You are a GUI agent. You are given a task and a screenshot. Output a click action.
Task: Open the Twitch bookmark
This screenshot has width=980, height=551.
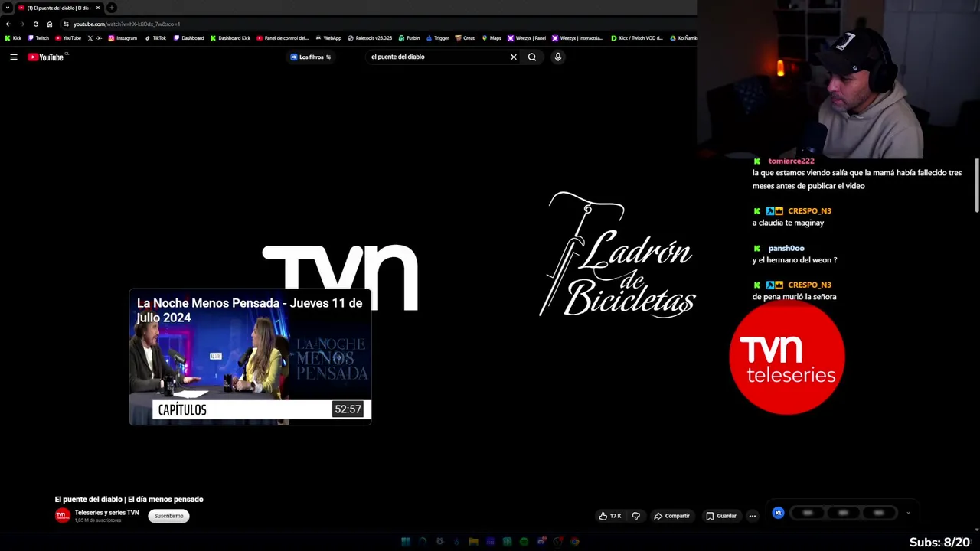[38, 37]
